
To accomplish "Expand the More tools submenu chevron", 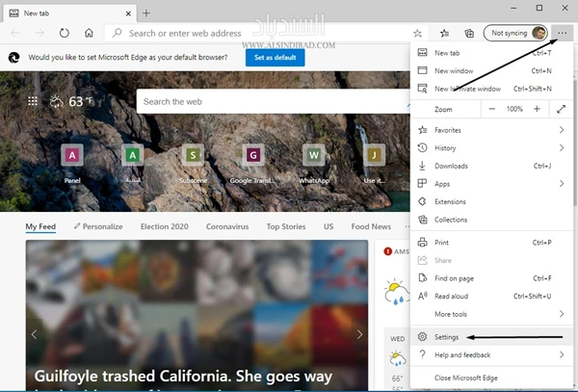I will 562,314.
